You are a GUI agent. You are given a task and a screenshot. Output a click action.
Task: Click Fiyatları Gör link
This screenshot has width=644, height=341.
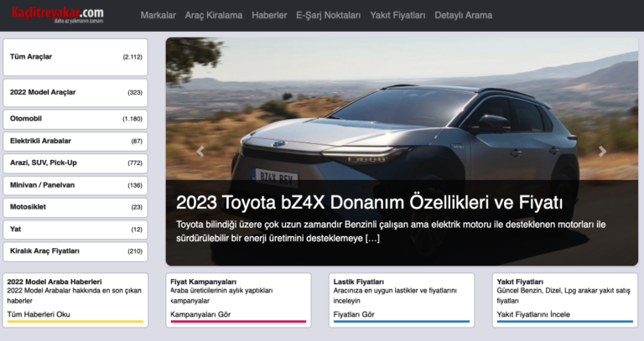(354, 314)
